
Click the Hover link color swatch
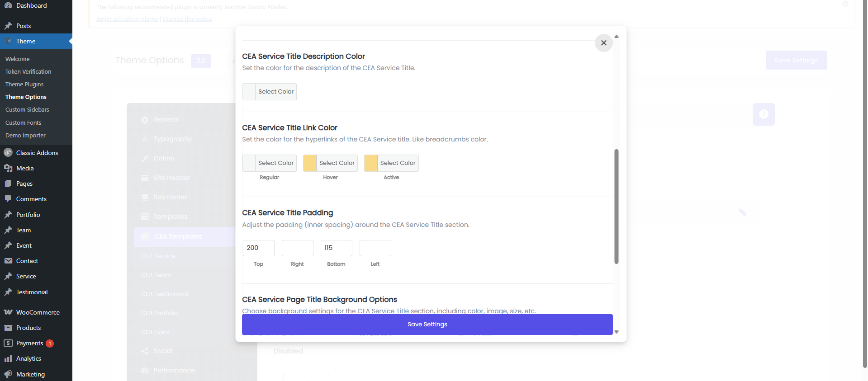310,163
